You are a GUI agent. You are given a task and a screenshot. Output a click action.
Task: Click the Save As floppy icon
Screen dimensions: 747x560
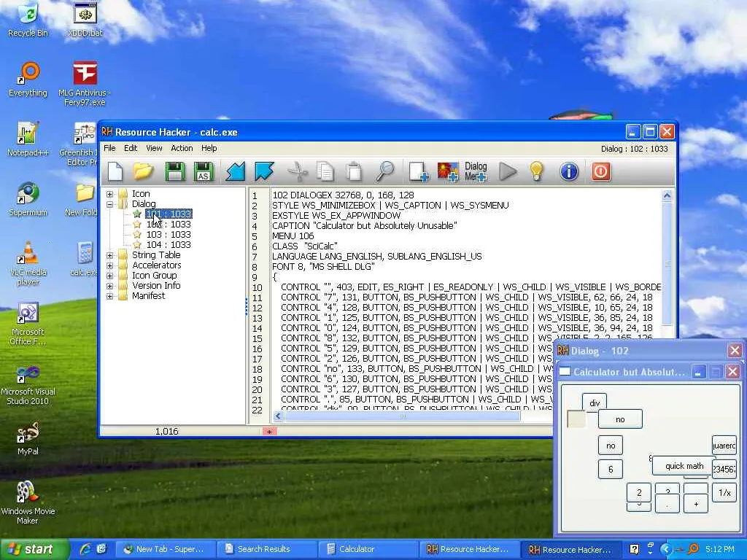tap(204, 171)
